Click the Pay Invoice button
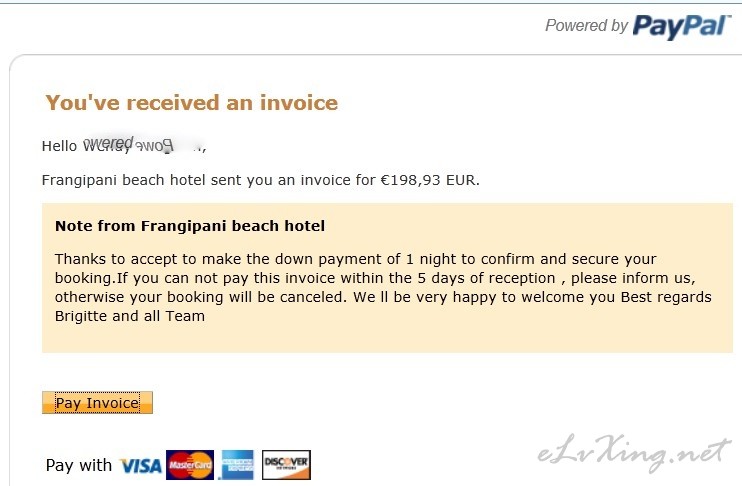This screenshot has width=742, height=486. tap(97, 403)
